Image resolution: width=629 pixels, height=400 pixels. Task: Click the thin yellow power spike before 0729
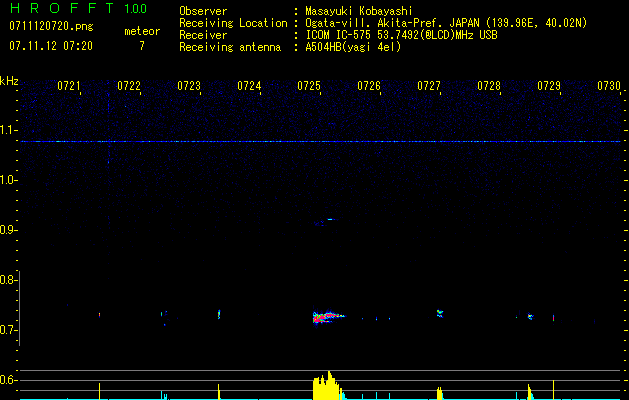click(x=553, y=389)
